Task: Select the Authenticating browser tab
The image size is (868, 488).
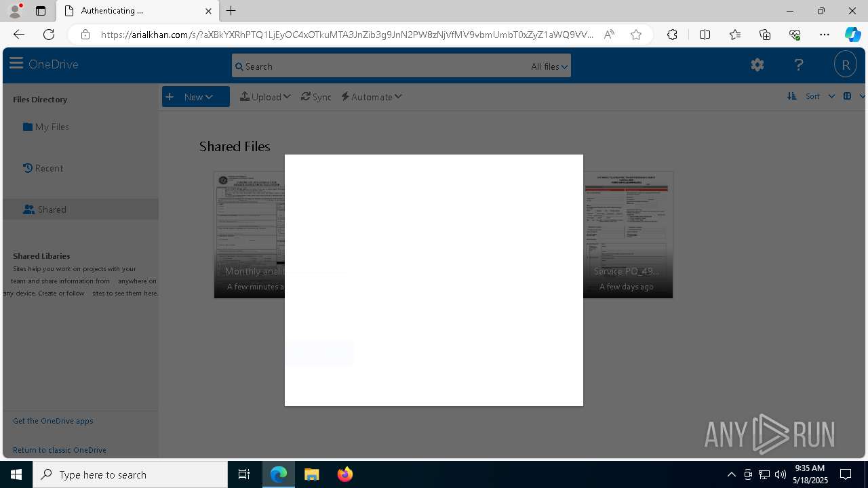Action: coord(138,11)
